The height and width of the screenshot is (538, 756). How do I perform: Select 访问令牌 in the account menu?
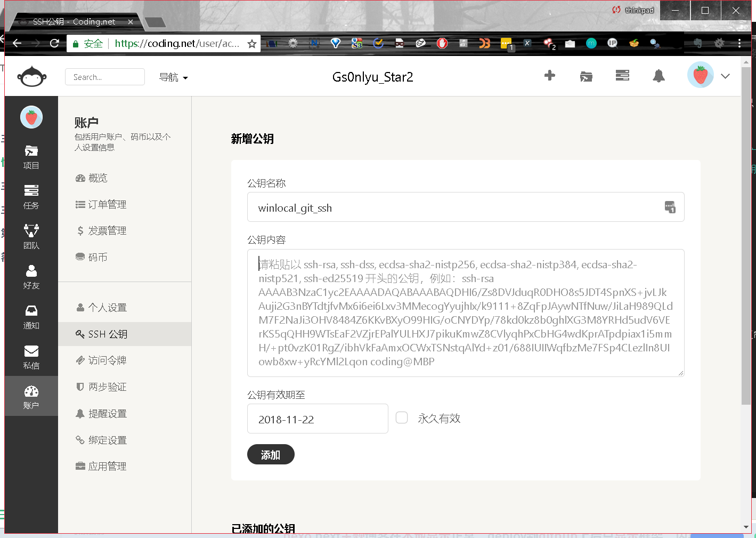(107, 360)
